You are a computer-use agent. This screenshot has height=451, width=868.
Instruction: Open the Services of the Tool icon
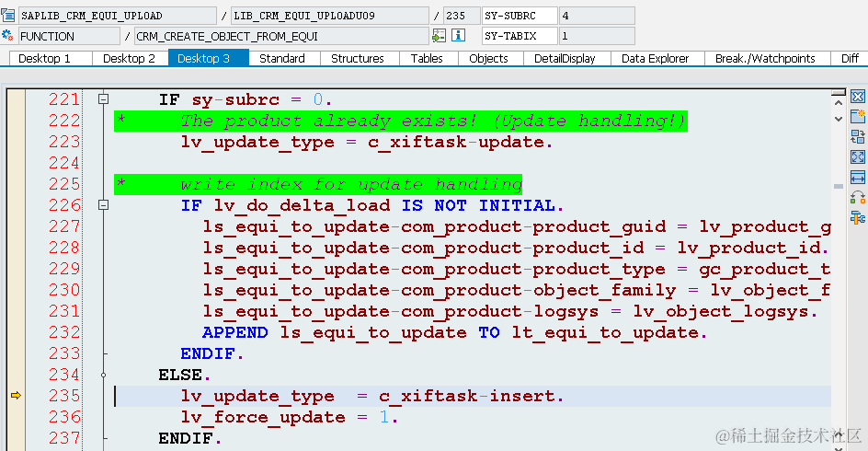tap(858, 218)
